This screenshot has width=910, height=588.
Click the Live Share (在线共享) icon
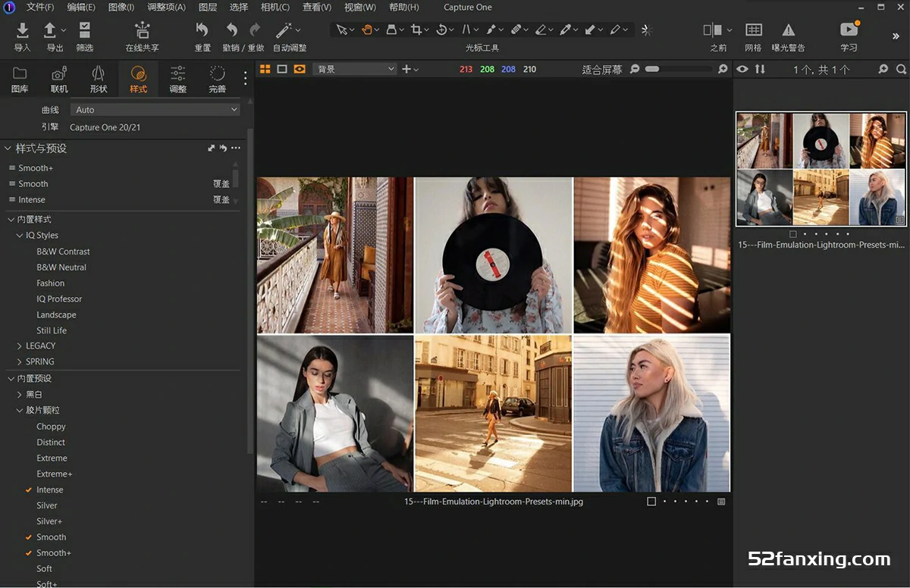click(x=142, y=30)
